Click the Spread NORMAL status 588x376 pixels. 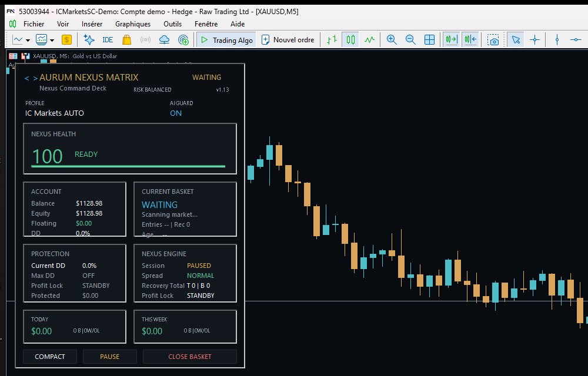pos(201,276)
